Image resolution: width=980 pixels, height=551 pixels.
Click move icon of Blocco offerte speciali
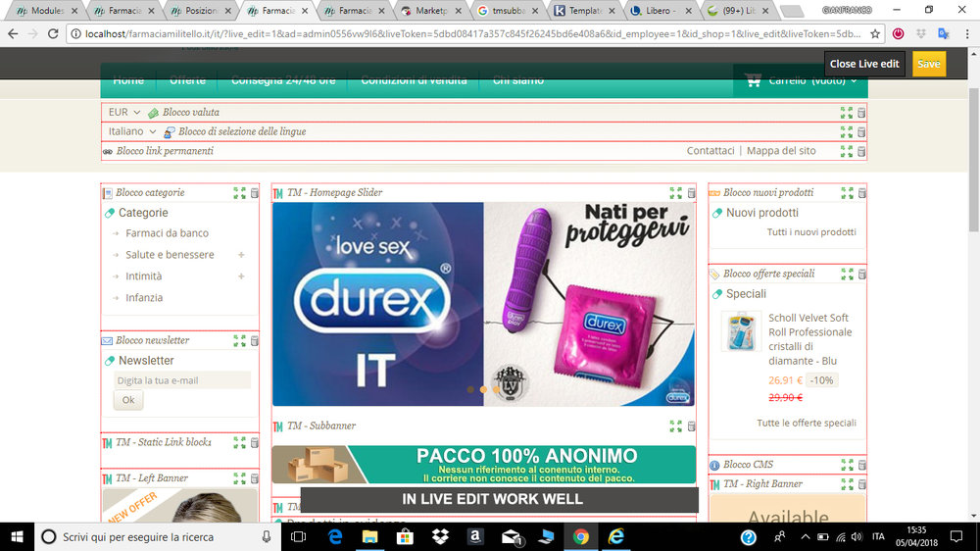847,274
